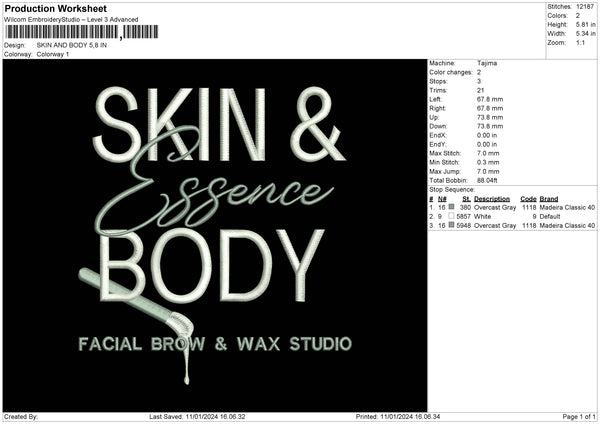Click the barcode under the worksheet title

(82, 32)
